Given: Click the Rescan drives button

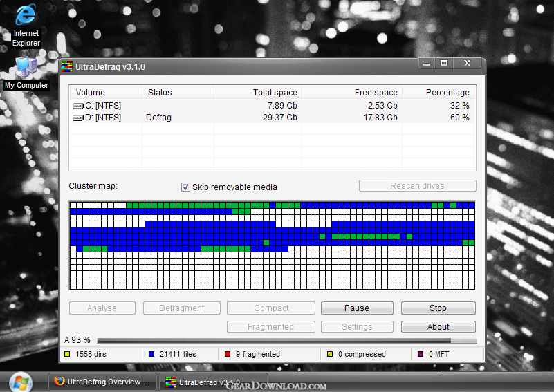Looking at the screenshot, I should point(417,186).
